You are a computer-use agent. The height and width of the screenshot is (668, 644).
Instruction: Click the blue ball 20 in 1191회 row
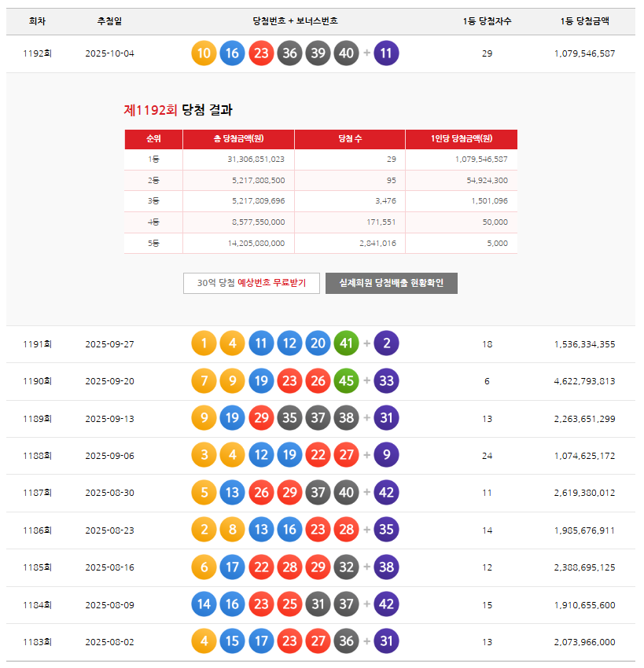click(318, 343)
